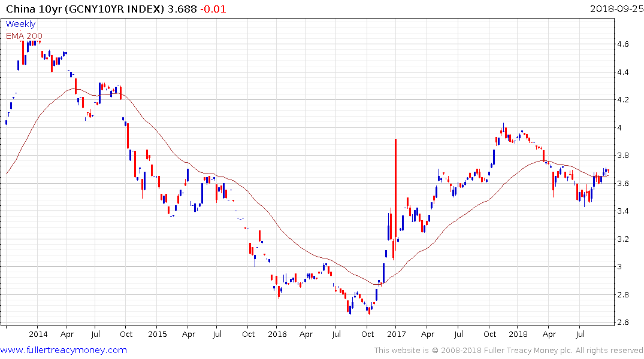Click the y-axis label '3.4'
Viewport: 644px width, 359px height.
[622, 211]
